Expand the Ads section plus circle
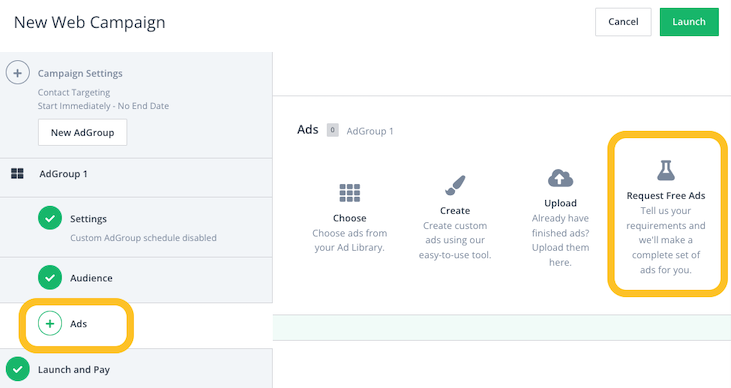731x388 pixels. point(50,323)
